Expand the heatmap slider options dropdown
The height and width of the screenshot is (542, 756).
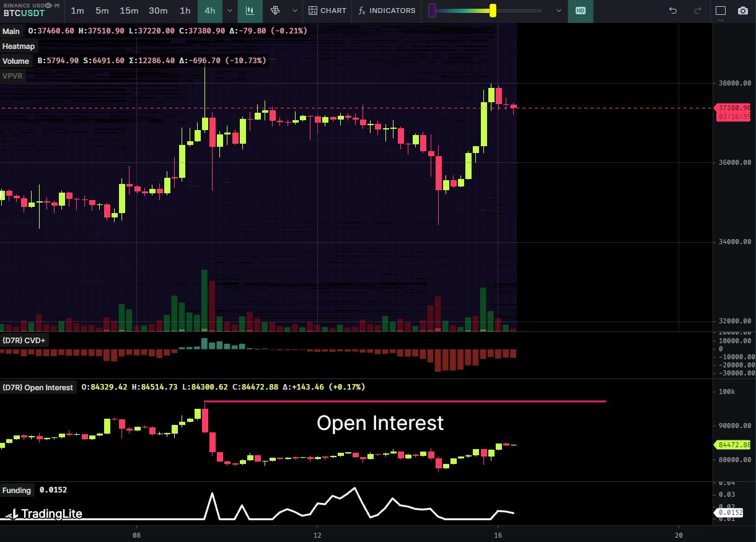click(x=559, y=11)
